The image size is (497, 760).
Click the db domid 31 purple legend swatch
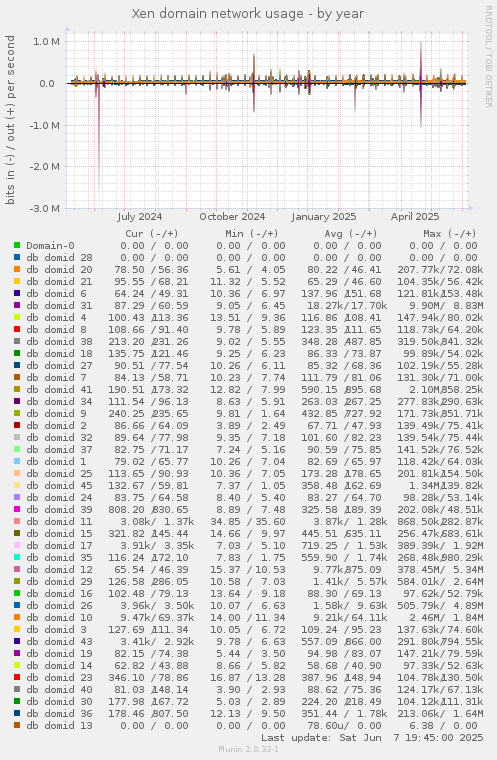point(17,306)
